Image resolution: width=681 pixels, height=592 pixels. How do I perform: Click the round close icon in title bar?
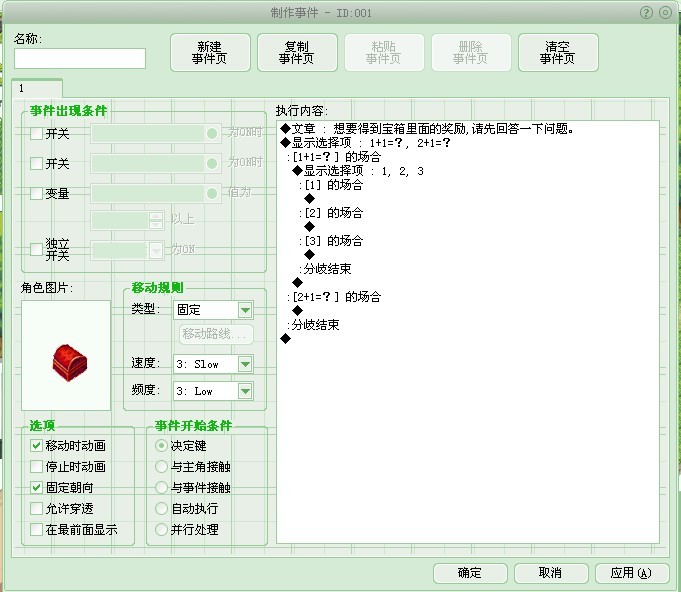tap(665, 13)
